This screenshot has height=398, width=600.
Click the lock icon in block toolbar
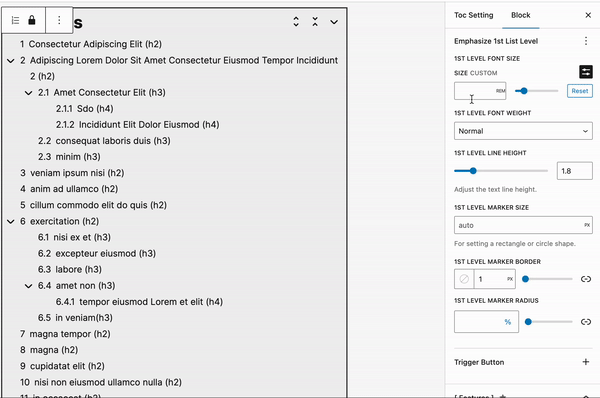pos(32,20)
